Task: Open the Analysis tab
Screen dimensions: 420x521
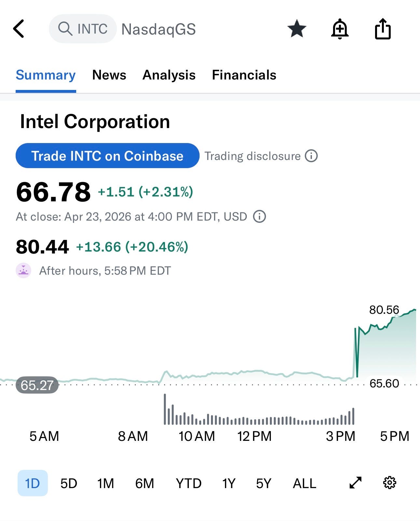Action: [169, 75]
